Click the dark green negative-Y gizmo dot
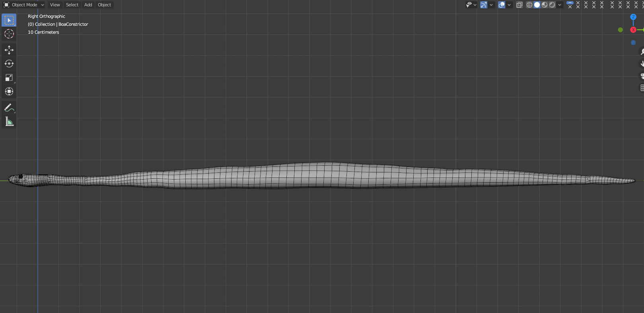Screen dimensions: 644x313 (x=620, y=30)
